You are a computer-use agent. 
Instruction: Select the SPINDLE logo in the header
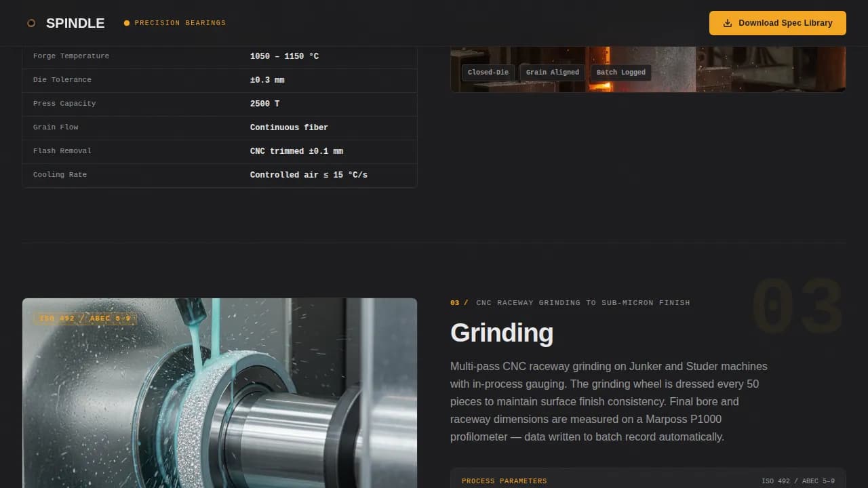75,22
